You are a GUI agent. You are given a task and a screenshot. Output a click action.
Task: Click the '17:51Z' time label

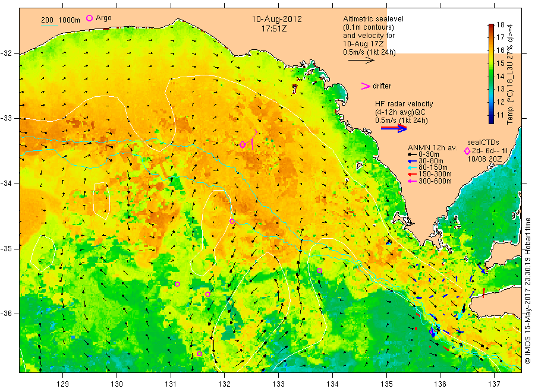[274, 29]
